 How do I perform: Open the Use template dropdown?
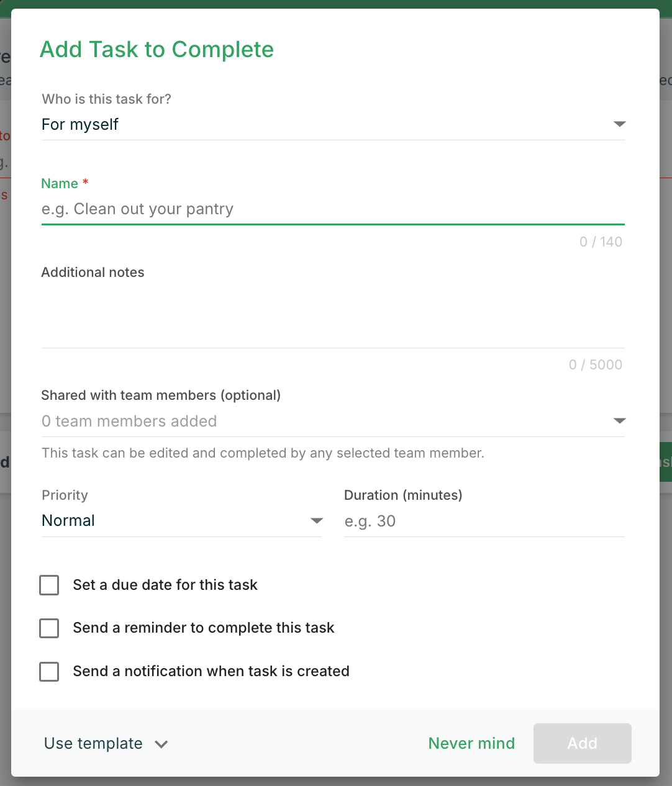93,743
